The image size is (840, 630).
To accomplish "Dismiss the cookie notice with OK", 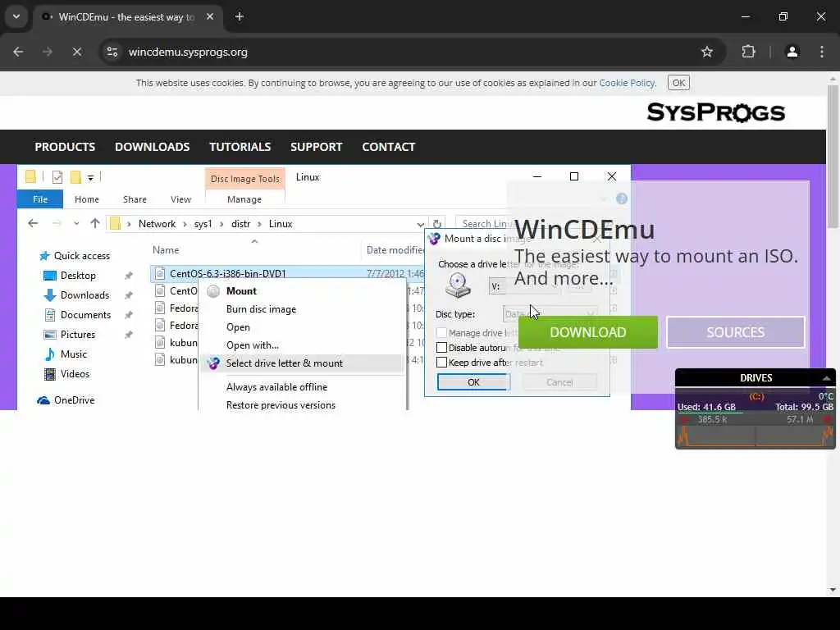I will (x=678, y=83).
